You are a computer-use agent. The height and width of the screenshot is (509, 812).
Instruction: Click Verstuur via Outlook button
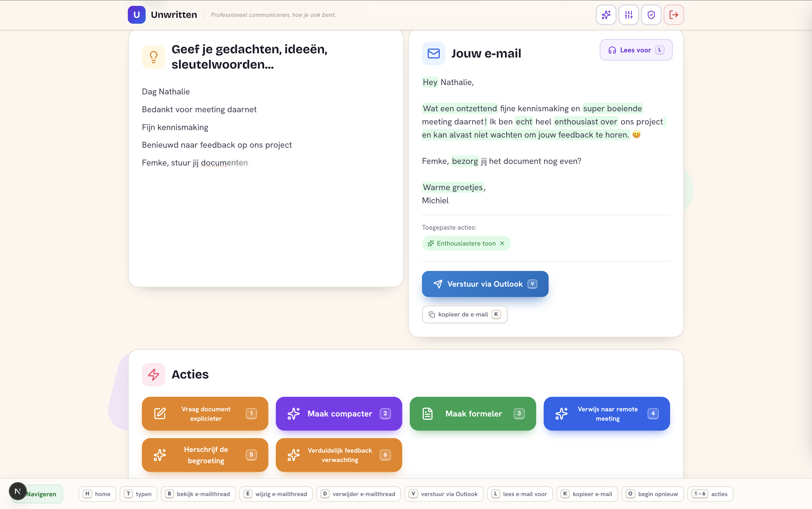(485, 284)
